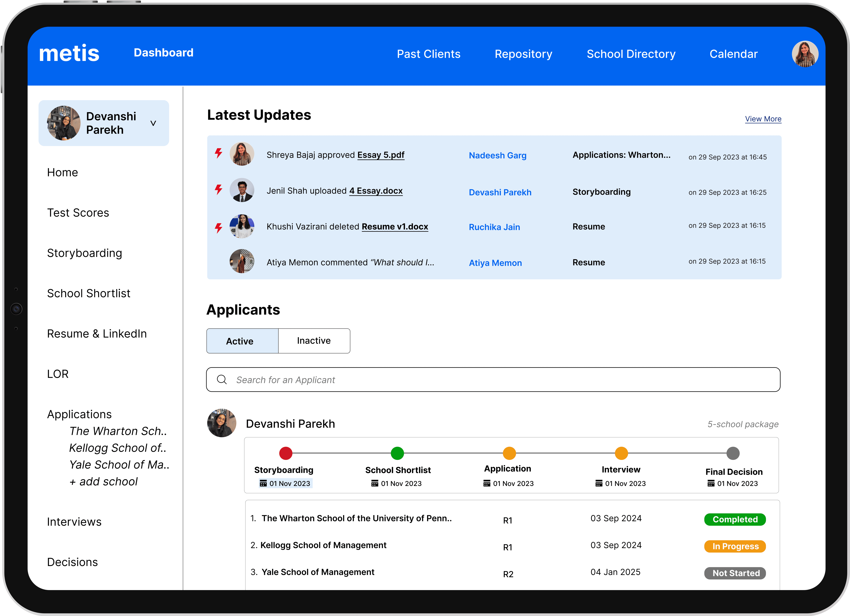The height and width of the screenshot is (616, 850).
Task: Open the Essay 5.pdf link
Action: [x=381, y=155]
